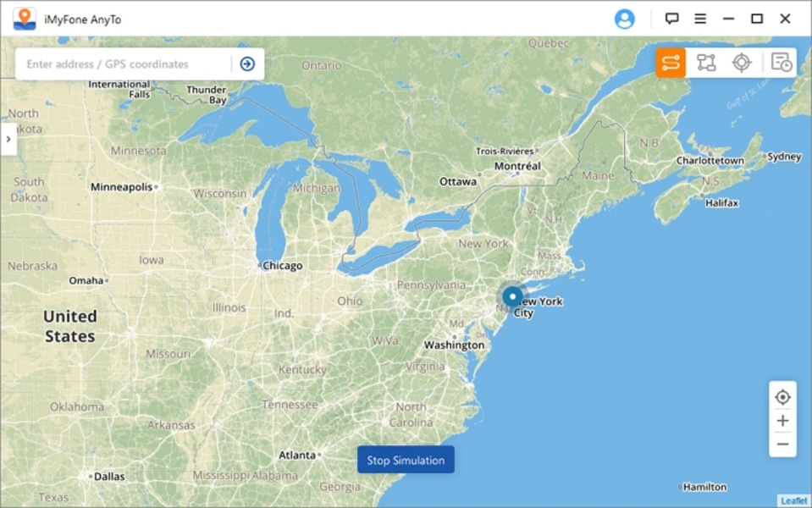
Task: Click the Chicago city label on map
Action: [x=282, y=266]
